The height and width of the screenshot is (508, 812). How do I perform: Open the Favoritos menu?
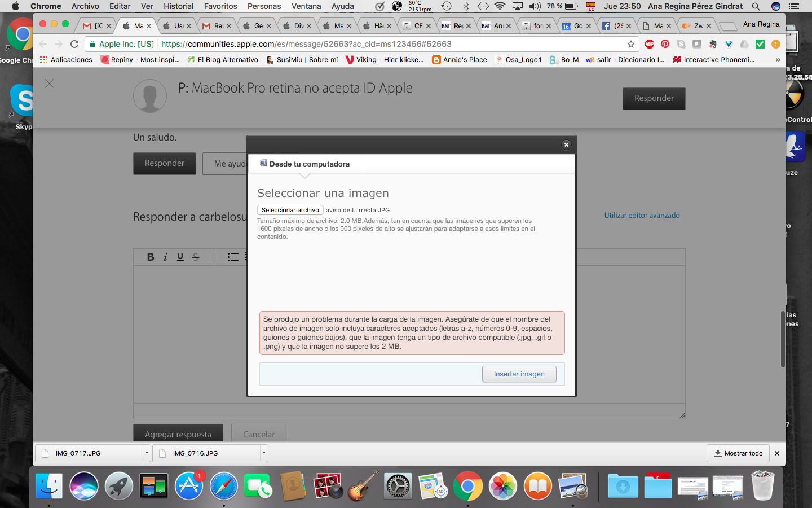(220, 6)
